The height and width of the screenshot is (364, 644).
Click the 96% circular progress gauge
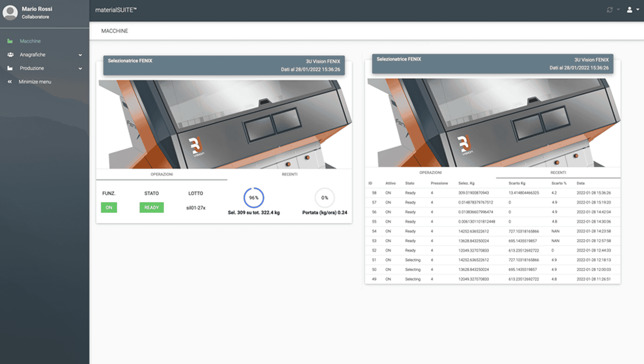click(x=253, y=198)
